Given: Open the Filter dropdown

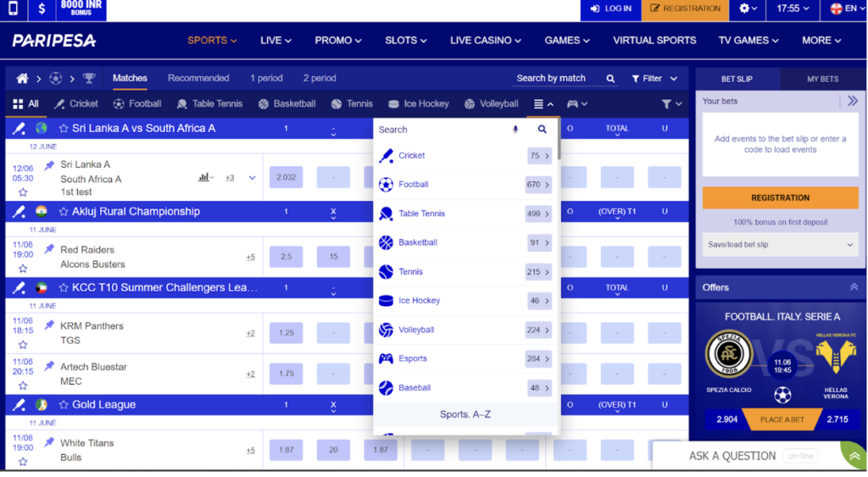Looking at the screenshot, I should [x=654, y=79].
